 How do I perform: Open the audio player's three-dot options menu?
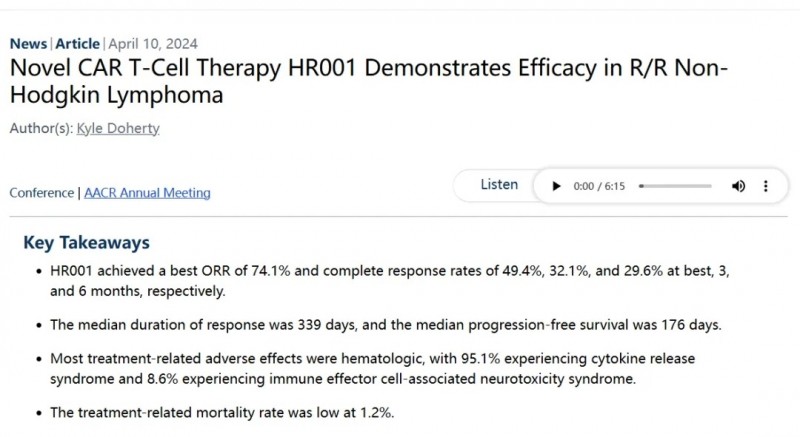(x=765, y=186)
